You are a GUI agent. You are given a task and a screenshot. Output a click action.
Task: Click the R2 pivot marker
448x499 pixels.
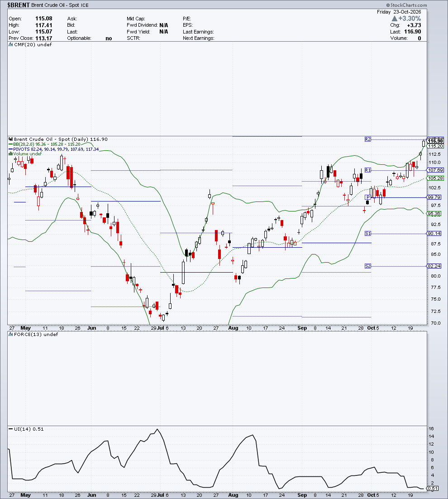pyautogui.click(x=368, y=139)
